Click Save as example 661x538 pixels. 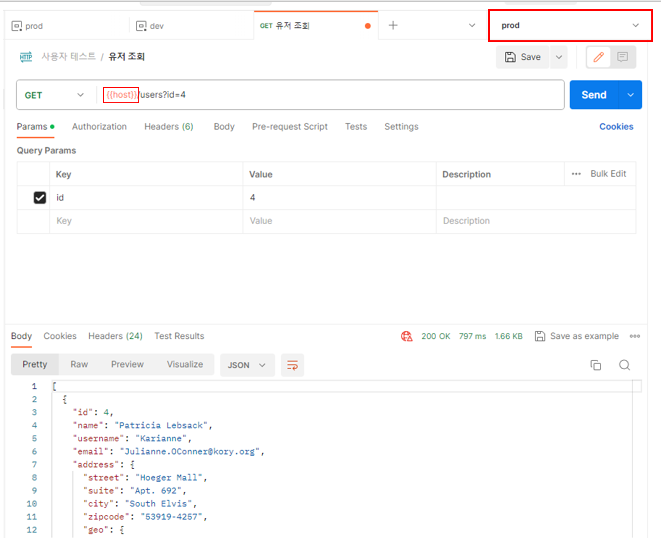point(577,336)
